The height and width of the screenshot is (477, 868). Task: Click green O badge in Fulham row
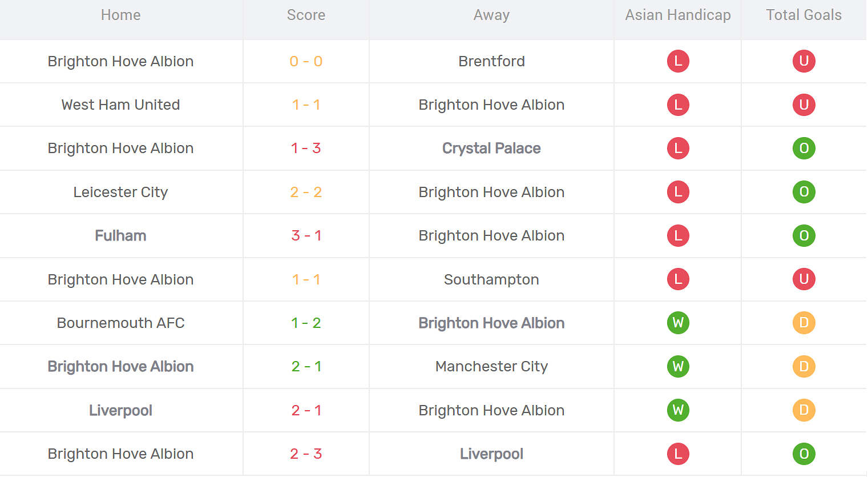804,235
